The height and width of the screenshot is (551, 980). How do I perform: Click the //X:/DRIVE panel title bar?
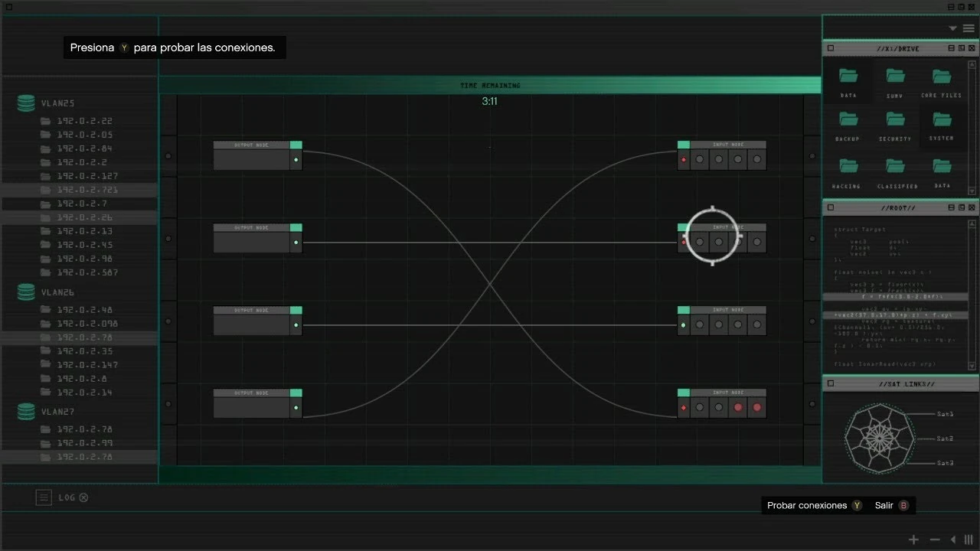point(900,48)
